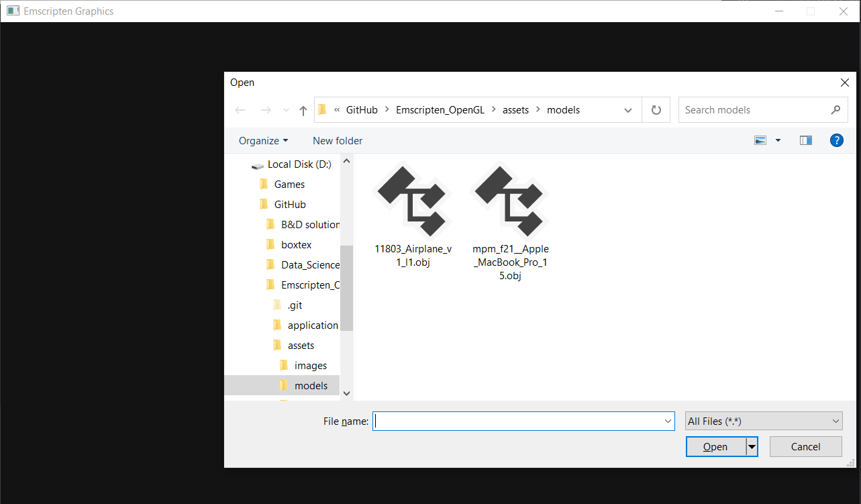Click the New folder button
The height and width of the screenshot is (504, 861).
click(x=337, y=140)
